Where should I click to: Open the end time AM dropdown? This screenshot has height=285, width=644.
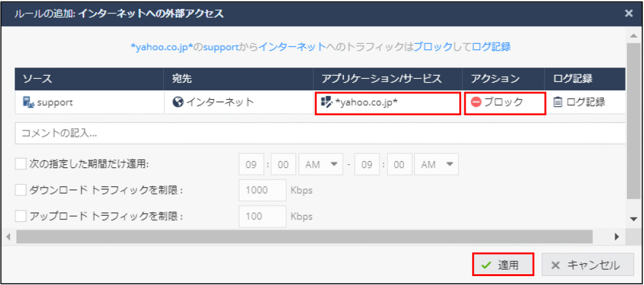[436, 164]
